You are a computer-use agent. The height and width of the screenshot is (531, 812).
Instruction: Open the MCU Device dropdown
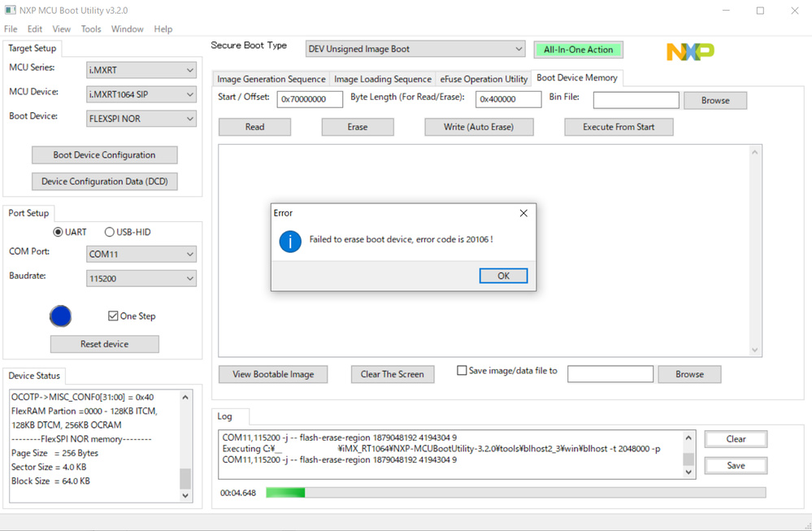point(141,94)
